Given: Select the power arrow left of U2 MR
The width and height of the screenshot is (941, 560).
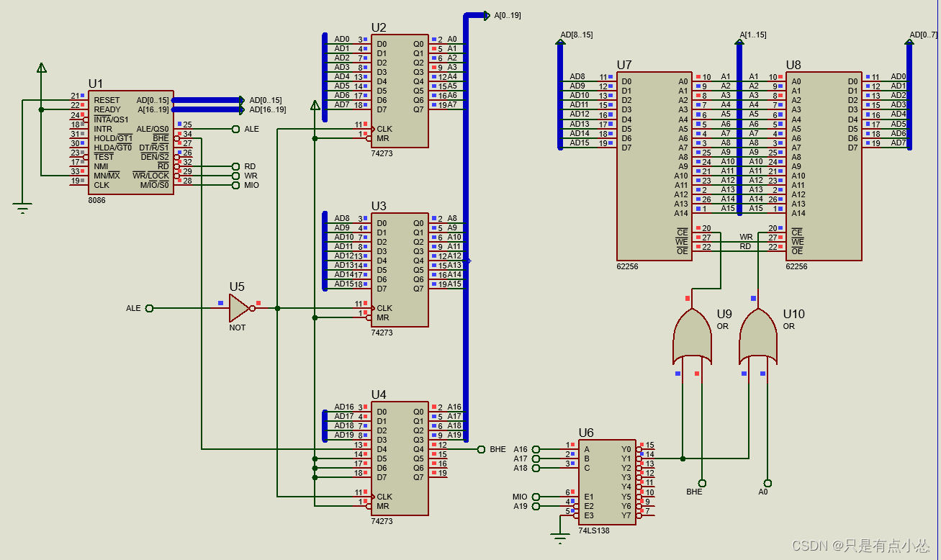Looking at the screenshot, I should tap(315, 105).
